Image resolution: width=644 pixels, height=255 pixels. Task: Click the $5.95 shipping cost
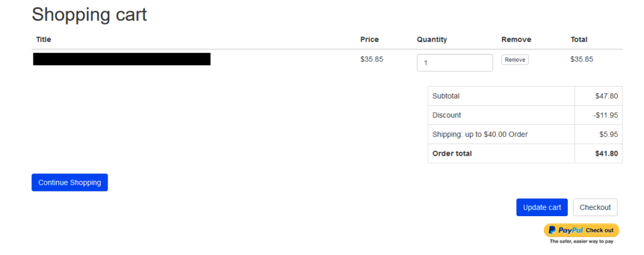coord(609,134)
